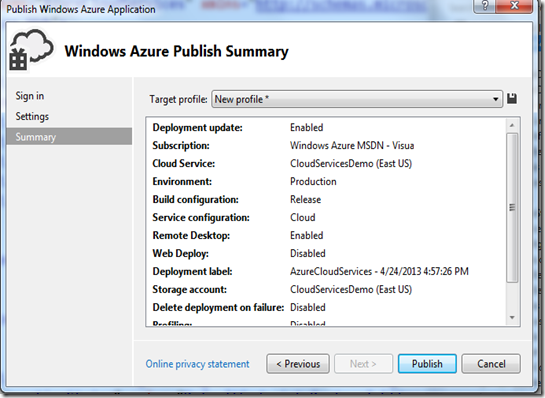Click the AzureCloudServices deployment label value
This screenshot has height=398, width=545.
click(379, 271)
